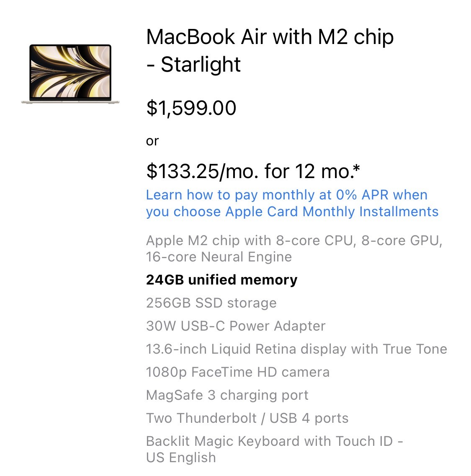Click the 16-core Neural Engine text
The width and height of the screenshot is (471, 476).
click(x=219, y=257)
